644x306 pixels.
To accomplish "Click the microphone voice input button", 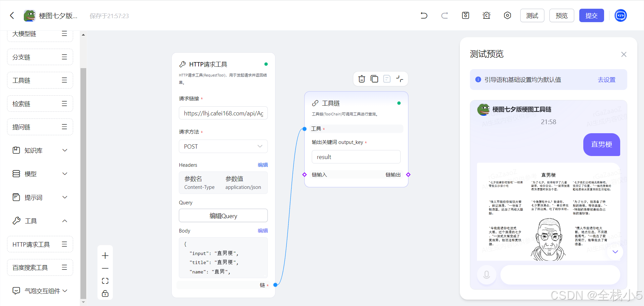I will coord(486,275).
